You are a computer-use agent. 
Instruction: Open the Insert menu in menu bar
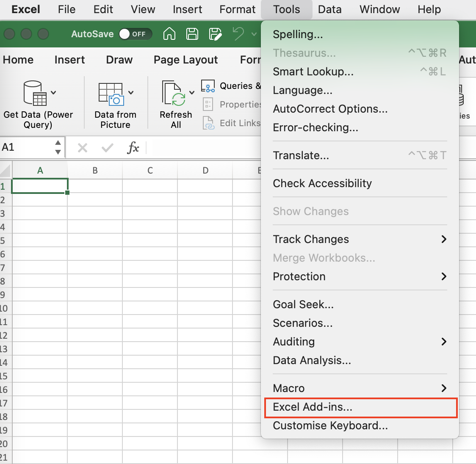pyautogui.click(x=187, y=9)
